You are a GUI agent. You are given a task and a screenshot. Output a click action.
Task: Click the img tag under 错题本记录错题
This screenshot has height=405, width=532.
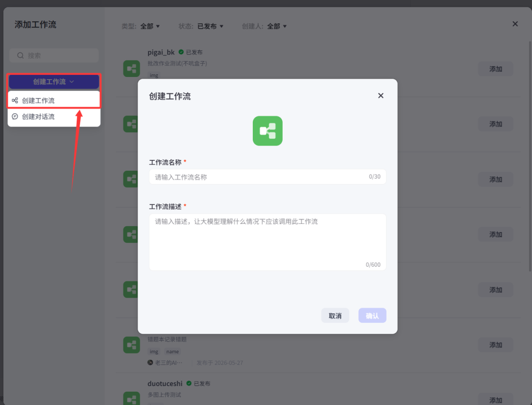154,351
